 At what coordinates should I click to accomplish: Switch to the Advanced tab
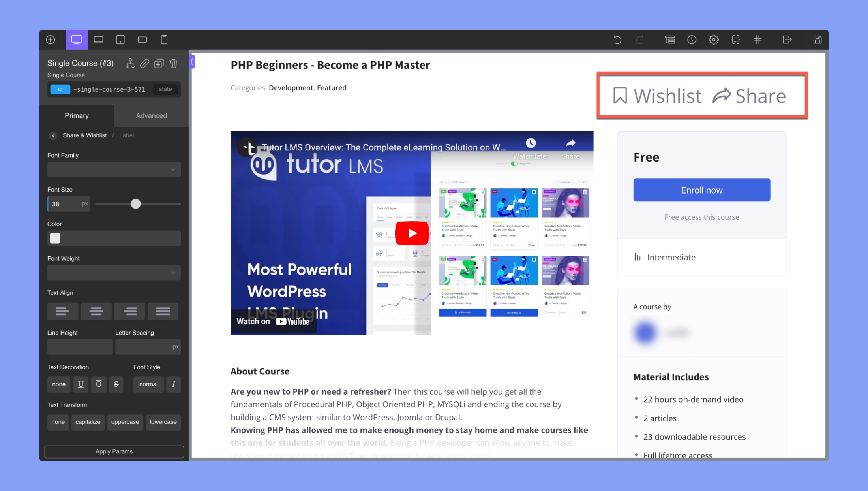click(x=151, y=115)
